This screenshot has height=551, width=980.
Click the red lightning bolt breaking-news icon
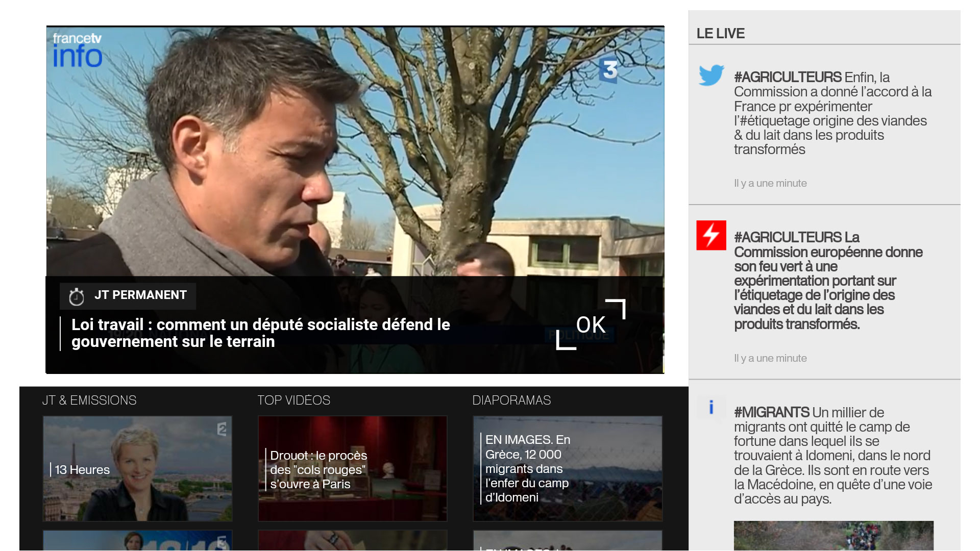point(711,235)
